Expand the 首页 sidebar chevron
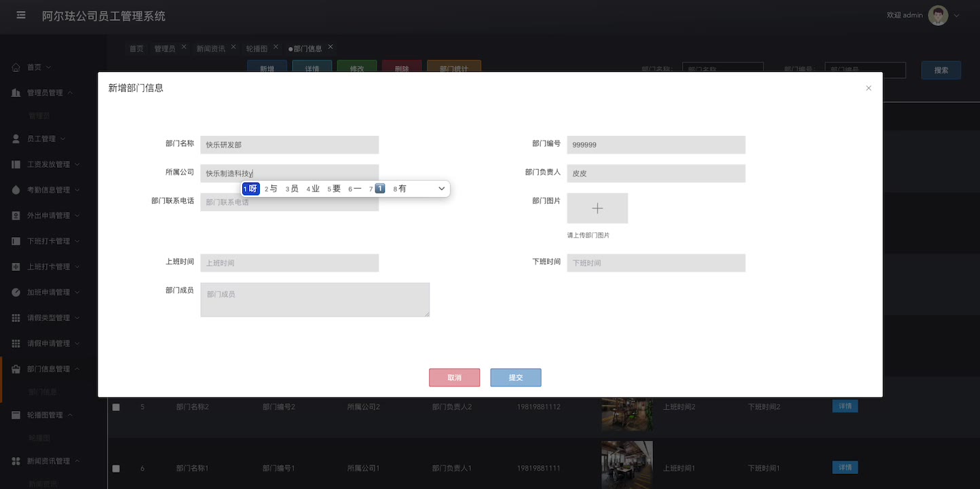The height and width of the screenshot is (489, 980). [x=48, y=67]
